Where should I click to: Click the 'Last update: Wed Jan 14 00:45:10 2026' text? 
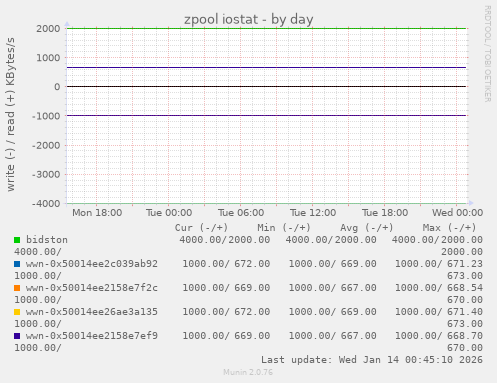pos(372,360)
